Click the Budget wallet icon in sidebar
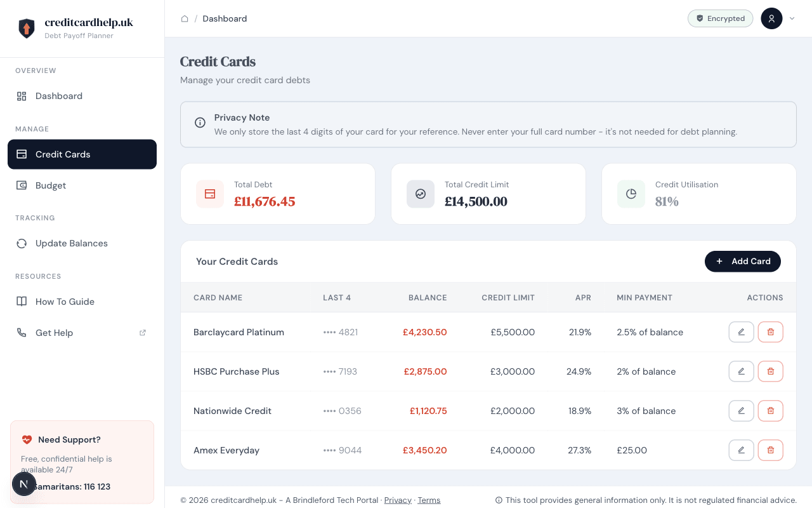The height and width of the screenshot is (508, 812). click(x=22, y=185)
